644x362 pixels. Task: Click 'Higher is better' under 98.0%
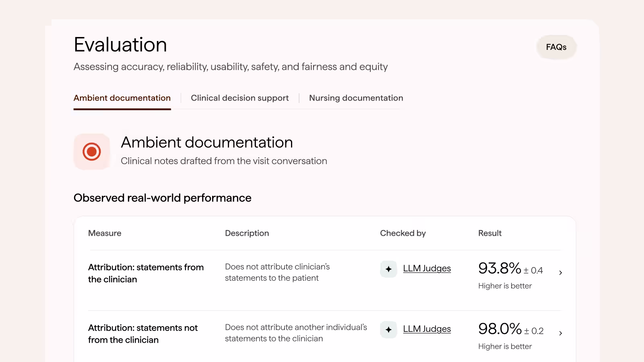[x=505, y=346]
